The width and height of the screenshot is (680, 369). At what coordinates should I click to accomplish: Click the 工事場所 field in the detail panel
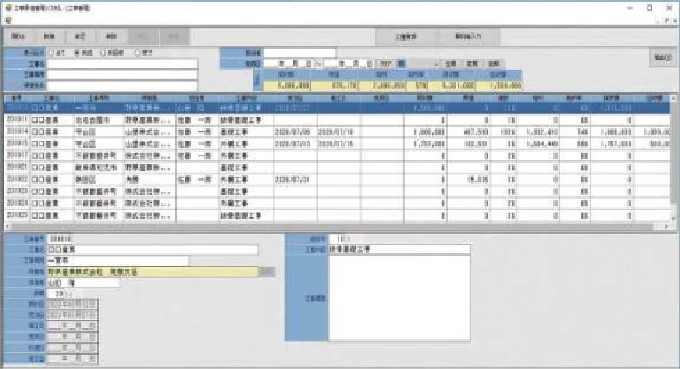click(x=118, y=261)
